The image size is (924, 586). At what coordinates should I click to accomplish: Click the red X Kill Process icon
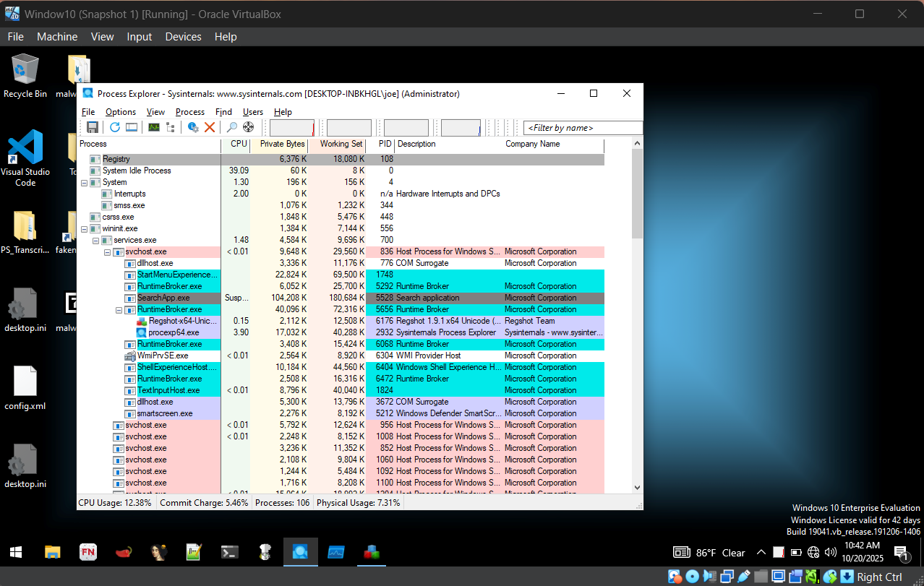(x=210, y=127)
